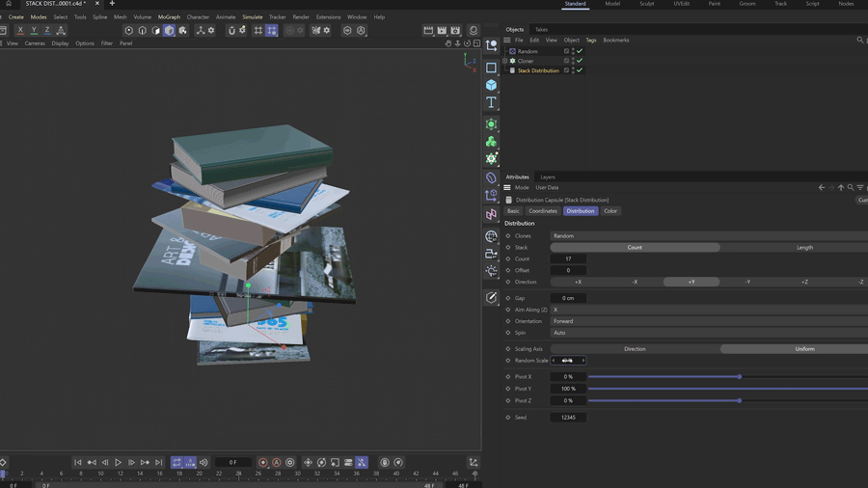Toggle the X axis lock
Image resolution: width=868 pixels, height=488 pixels.
tap(20, 31)
